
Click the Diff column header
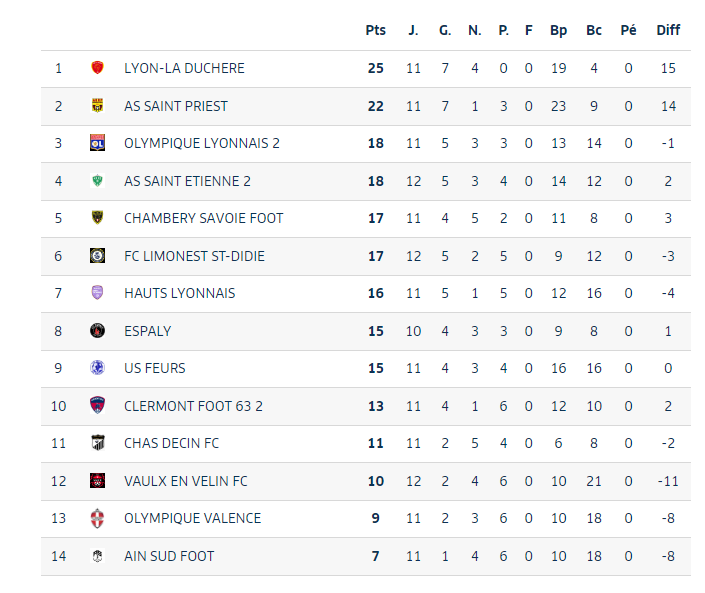(668, 30)
